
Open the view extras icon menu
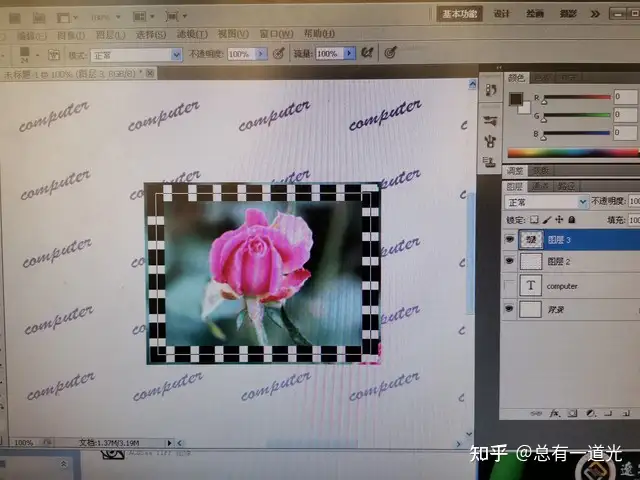pos(67,18)
